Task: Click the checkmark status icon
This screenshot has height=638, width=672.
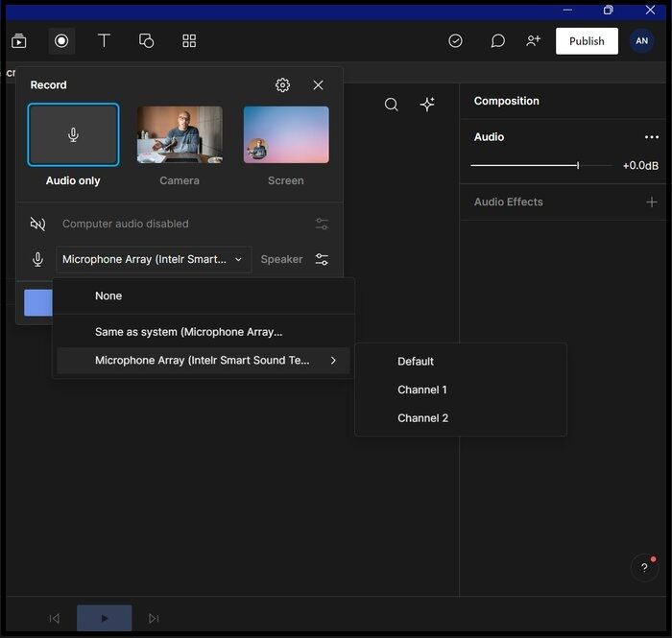Action: point(455,40)
